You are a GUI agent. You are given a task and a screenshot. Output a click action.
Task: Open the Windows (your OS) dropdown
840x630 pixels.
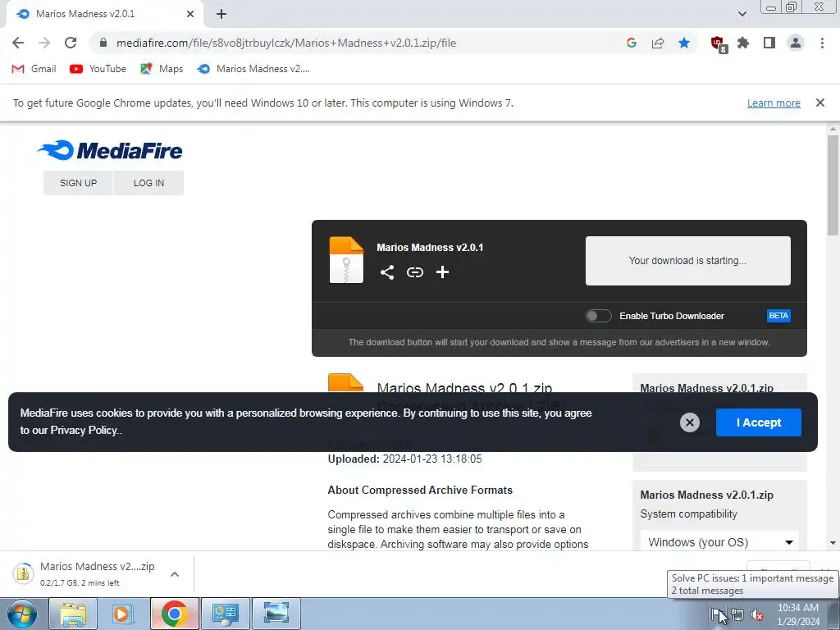[x=719, y=542]
